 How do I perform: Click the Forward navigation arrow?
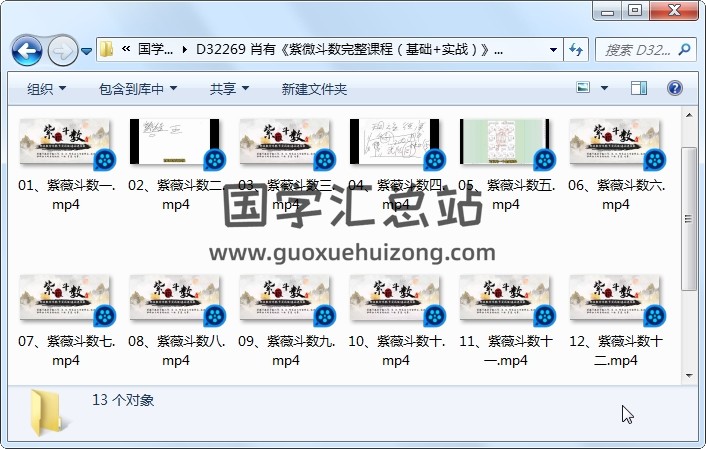tap(62, 49)
